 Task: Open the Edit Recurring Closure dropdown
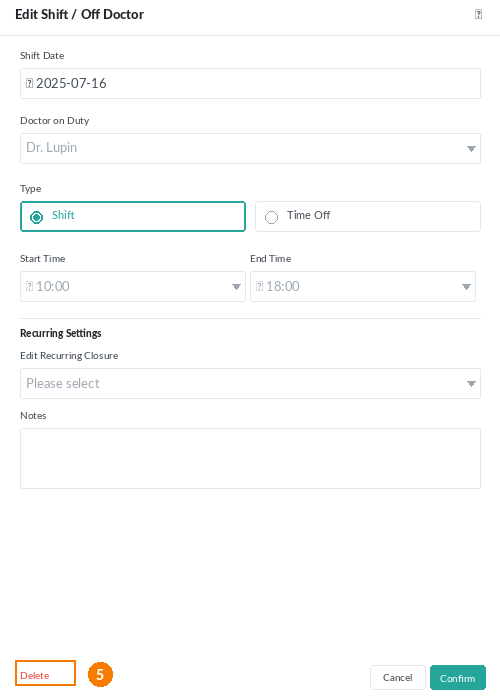point(250,383)
